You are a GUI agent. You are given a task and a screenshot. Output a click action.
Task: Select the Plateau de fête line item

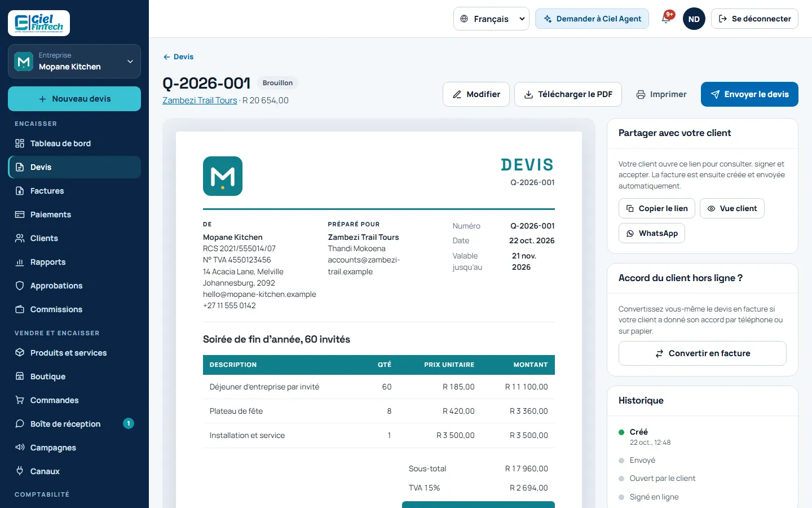(x=379, y=411)
